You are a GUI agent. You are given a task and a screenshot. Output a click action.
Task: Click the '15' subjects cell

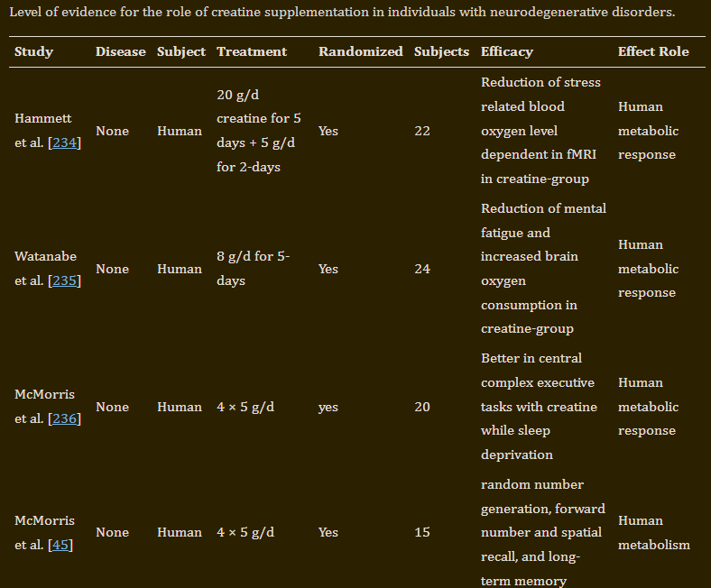pyautogui.click(x=422, y=532)
